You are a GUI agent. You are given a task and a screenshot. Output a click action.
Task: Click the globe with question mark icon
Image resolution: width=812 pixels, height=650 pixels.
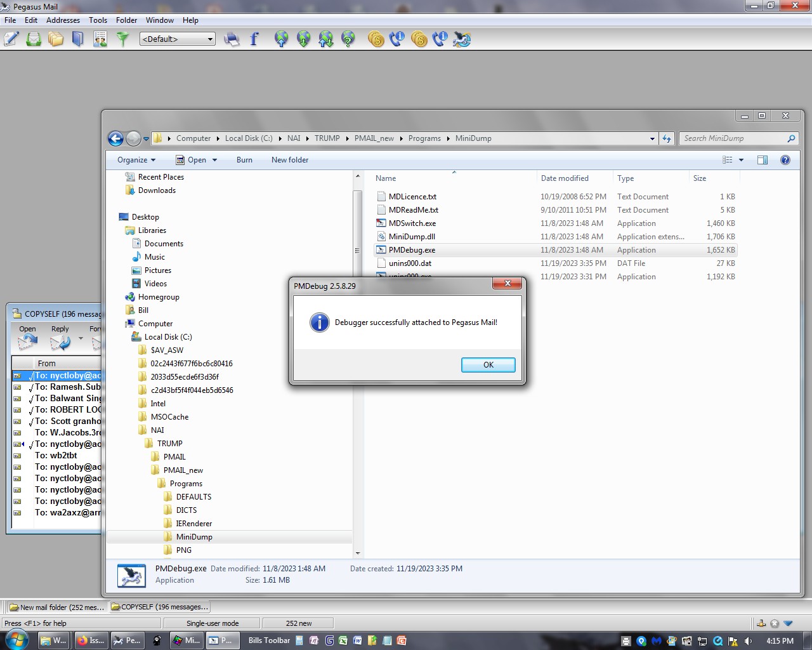tap(348, 39)
